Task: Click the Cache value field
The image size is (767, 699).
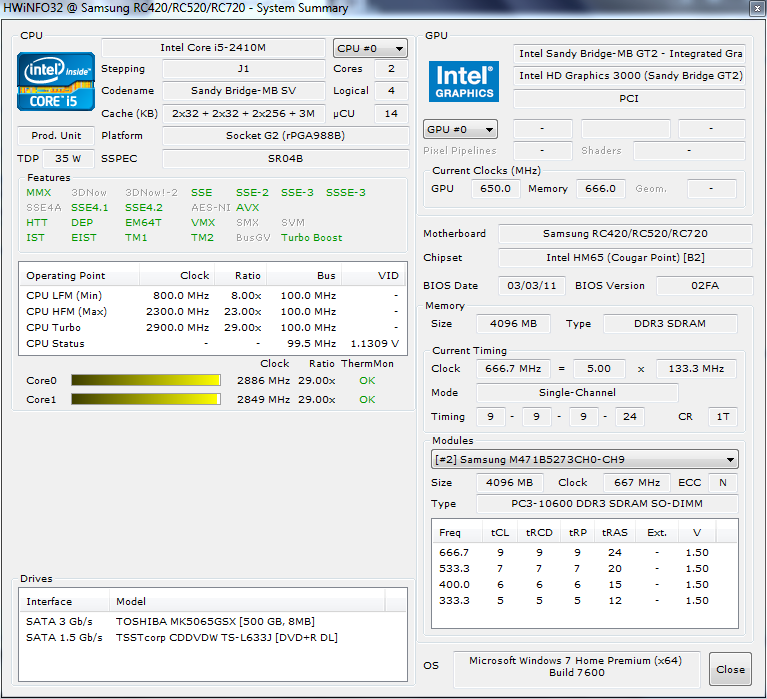Action: 243,113
